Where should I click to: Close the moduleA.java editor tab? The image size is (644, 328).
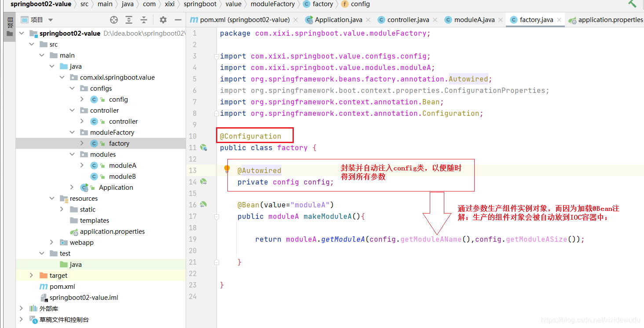point(501,20)
